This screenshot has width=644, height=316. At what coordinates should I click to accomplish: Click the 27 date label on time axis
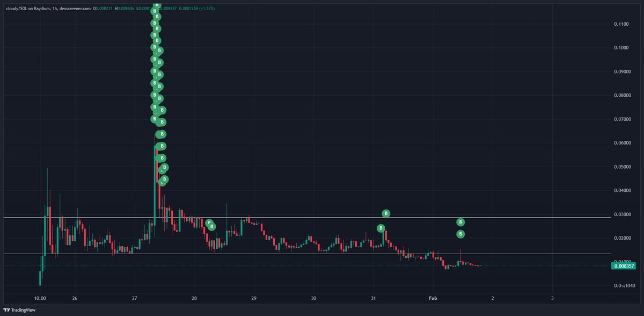134,297
